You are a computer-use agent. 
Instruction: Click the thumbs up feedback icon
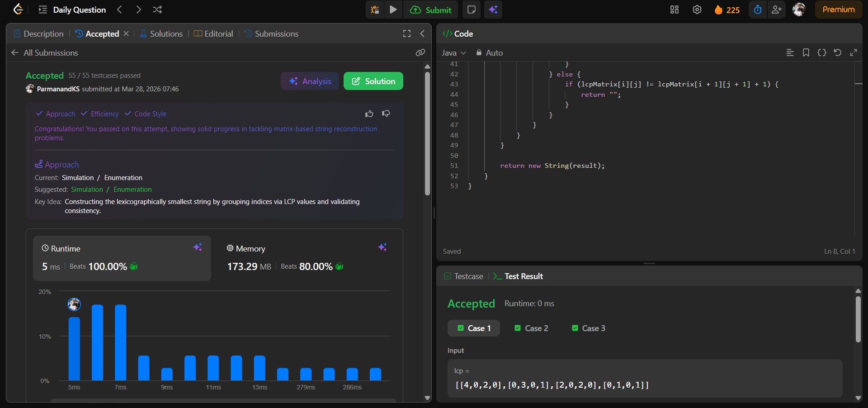point(369,114)
